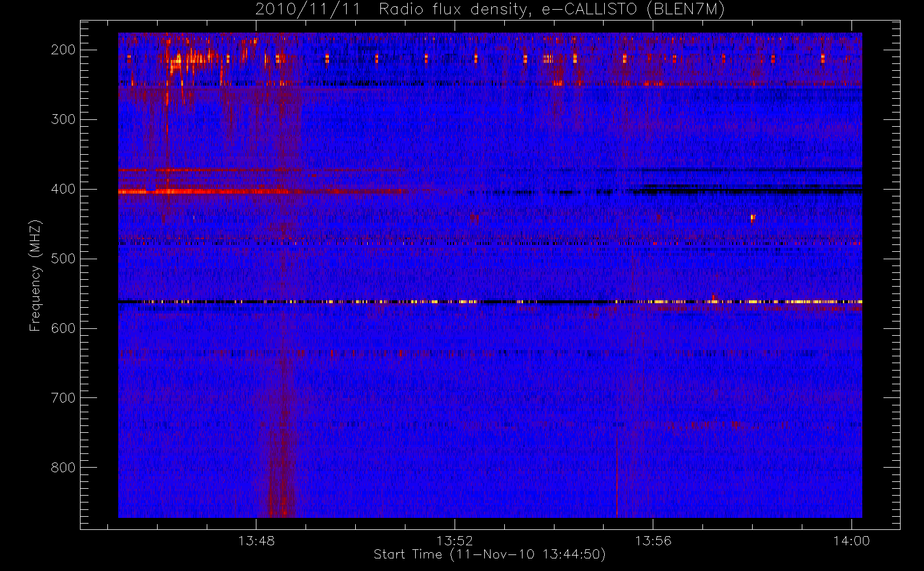Viewport: 924px width, 571px height.
Task: Click the 500 frequency tick label
Action: pos(63,259)
